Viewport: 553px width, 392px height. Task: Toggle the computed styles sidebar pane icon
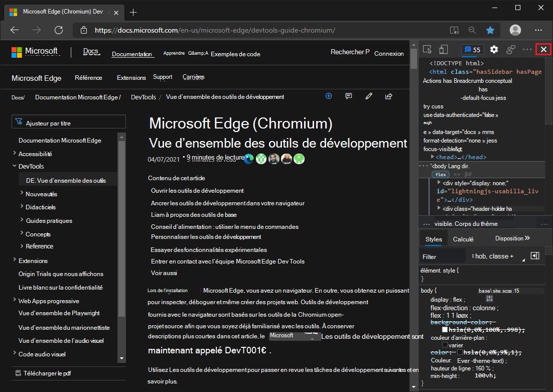click(534, 256)
